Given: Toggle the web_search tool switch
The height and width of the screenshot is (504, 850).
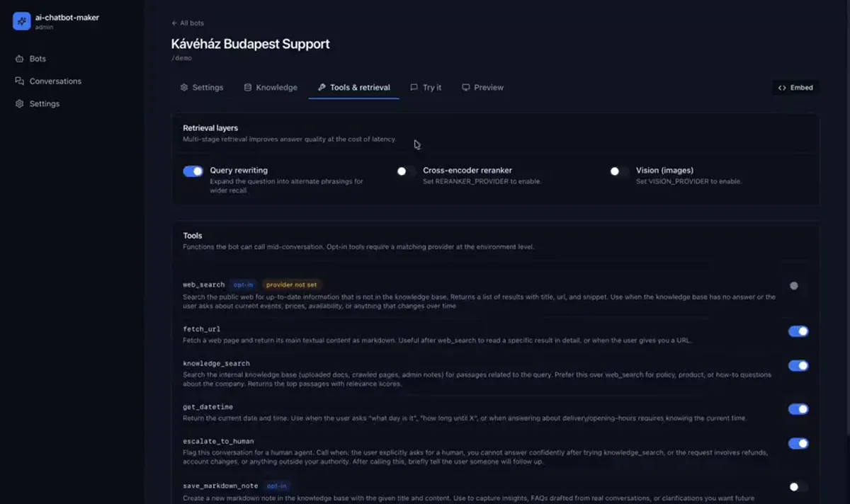Looking at the screenshot, I should point(798,286).
